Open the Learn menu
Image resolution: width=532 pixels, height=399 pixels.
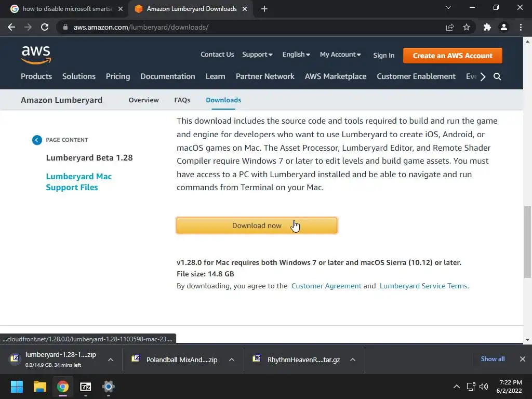pyautogui.click(x=215, y=76)
